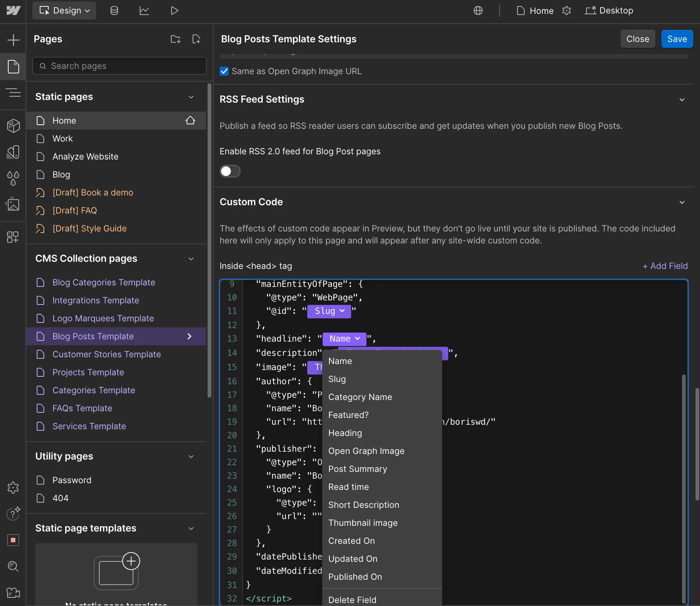Image resolution: width=700 pixels, height=606 pixels.
Task: Collapse the Utility pages section
Action: (191, 457)
